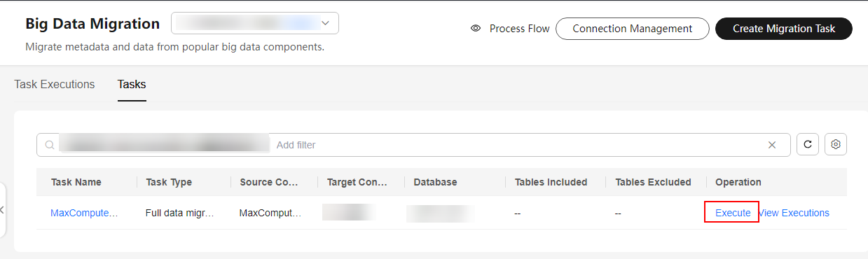This screenshot has width=868, height=259.
Task: Expand the collapsed left side panel arrow
Action: (x=3, y=210)
